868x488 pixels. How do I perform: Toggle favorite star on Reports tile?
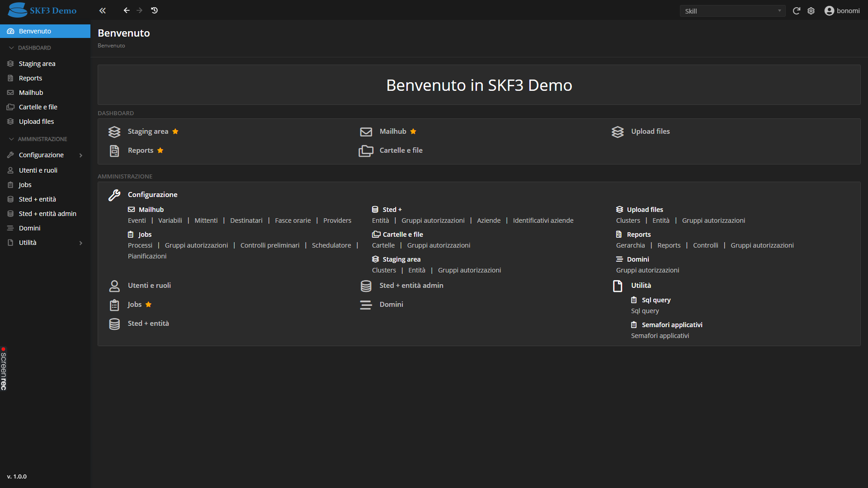point(160,150)
